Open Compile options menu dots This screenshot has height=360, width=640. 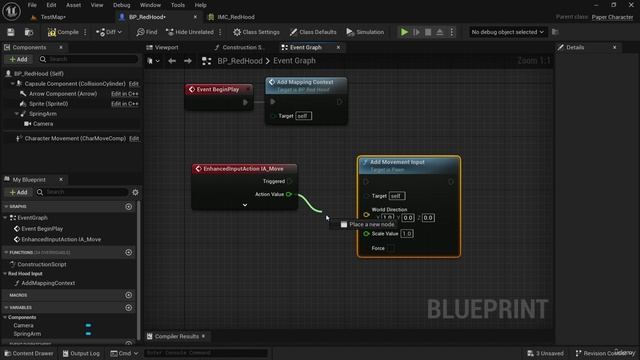point(85,32)
